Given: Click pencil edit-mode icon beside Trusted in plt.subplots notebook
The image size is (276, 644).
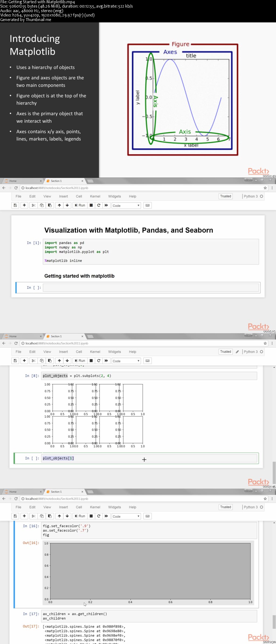Looking at the screenshot, I should coord(237,352).
